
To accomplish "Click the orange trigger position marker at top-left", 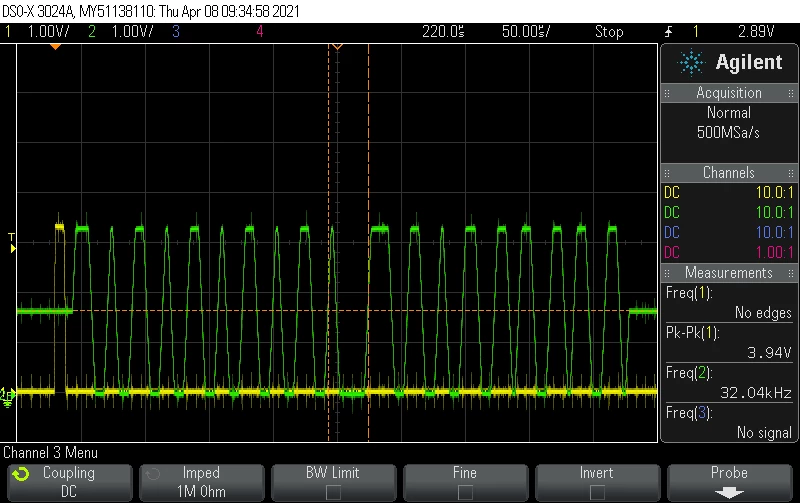I will tap(56, 46).
